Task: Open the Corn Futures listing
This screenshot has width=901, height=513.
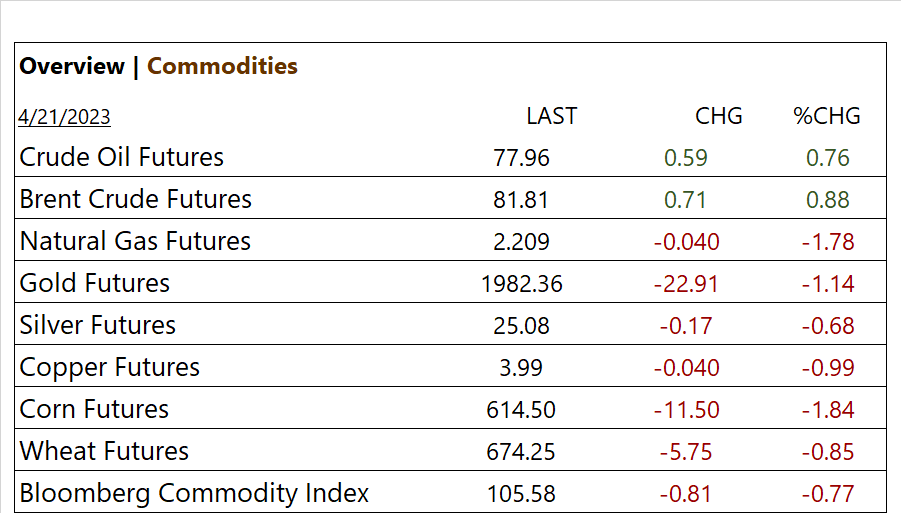Action: point(94,409)
